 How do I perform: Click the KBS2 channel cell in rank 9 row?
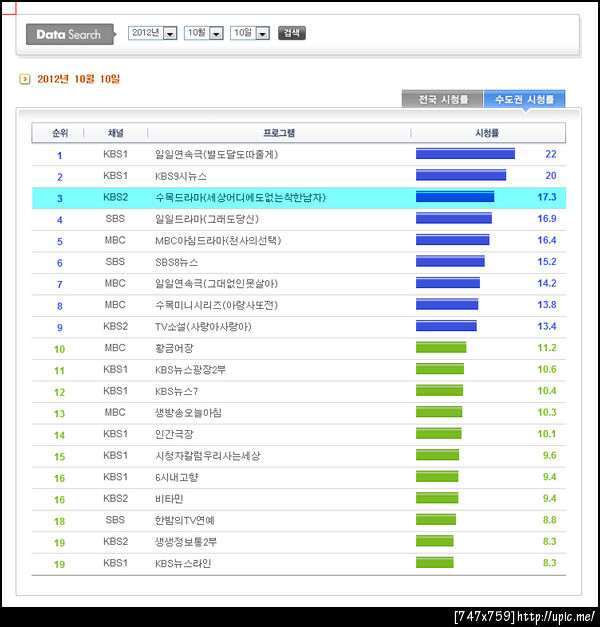pyautogui.click(x=115, y=326)
